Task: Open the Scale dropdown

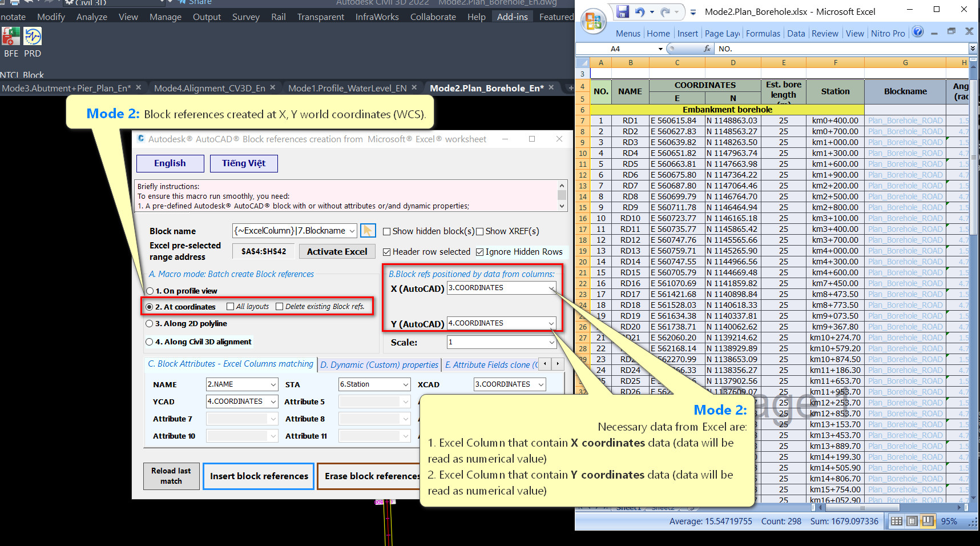Action: coord(551,342)
